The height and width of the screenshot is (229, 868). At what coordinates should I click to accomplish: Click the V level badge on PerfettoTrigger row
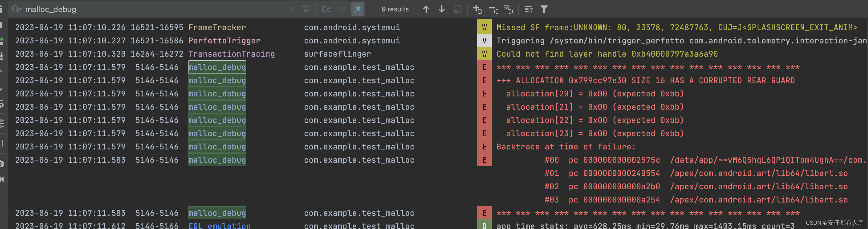[484, 40]
